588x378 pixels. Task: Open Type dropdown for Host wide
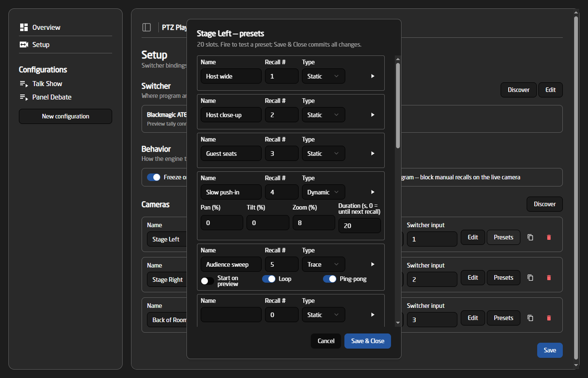[x=323, y=76]
